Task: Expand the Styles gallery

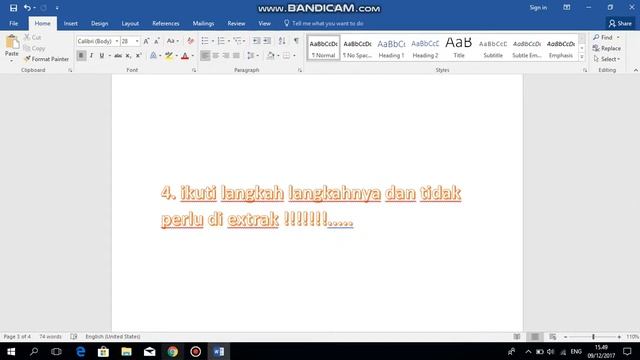Action: pyautogui.click(x=582, y=57)
